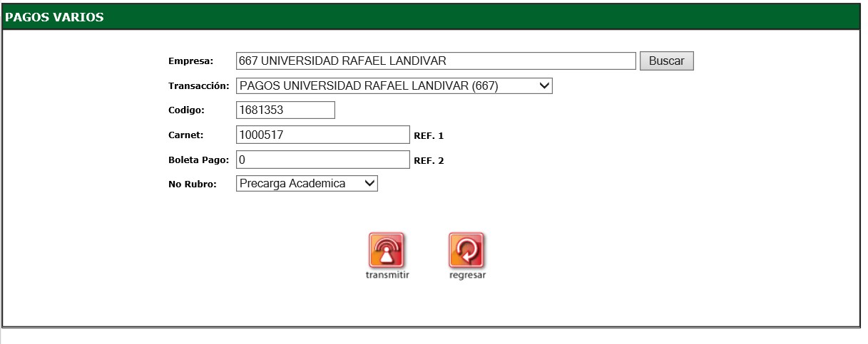The height and width of the screenshot is (344, 868).
Task: Expand the No Rubro Precarga Academica dropdown
Action: coord(306,184)
